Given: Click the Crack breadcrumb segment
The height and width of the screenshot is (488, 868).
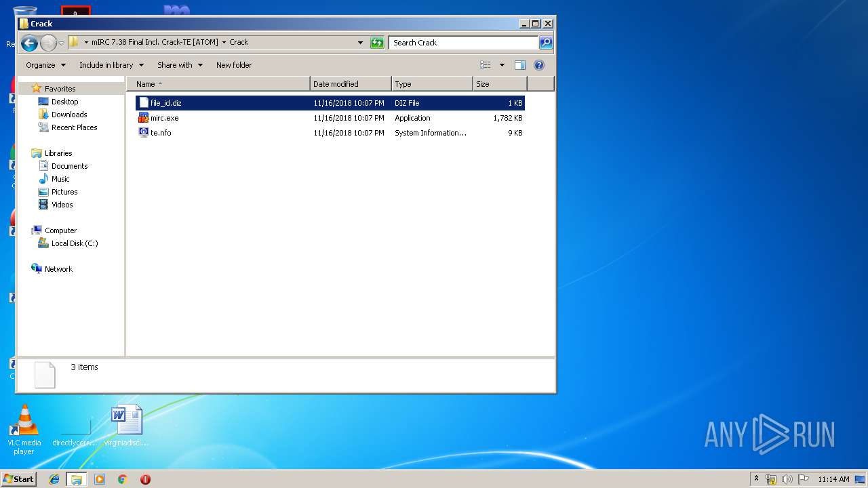Looking at the screenshot, I should pos(239,42).
